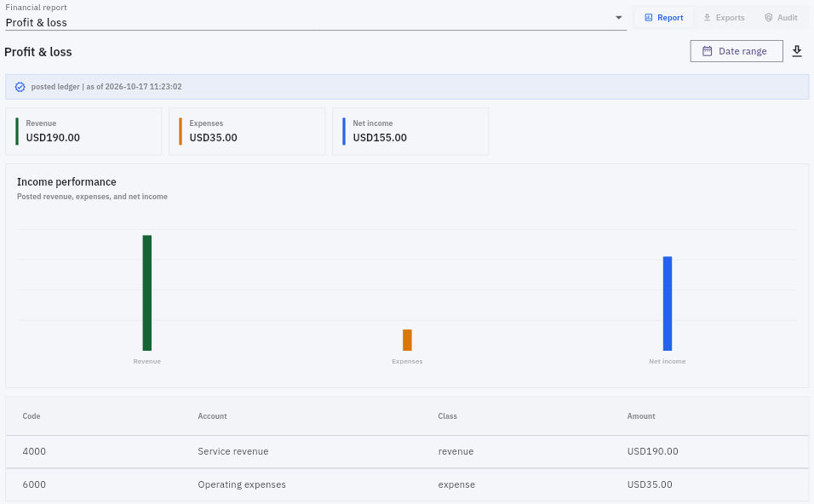This screenshot has width=814, height=504.
Task: Click the Expenses axis label under chart
Action: (407, 361)
